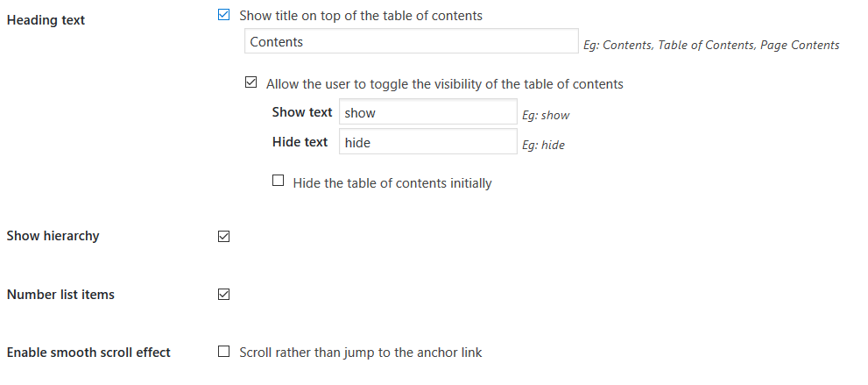The width and height of the screenshot is (868, 385).
Task: Focus the Hide text input field
Action: pyautogui.click(x=427, y=142)
